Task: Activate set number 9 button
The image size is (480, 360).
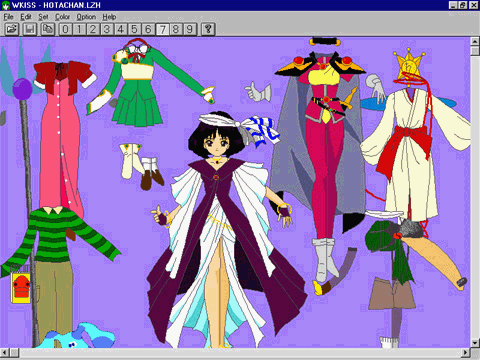Action: 190,29
